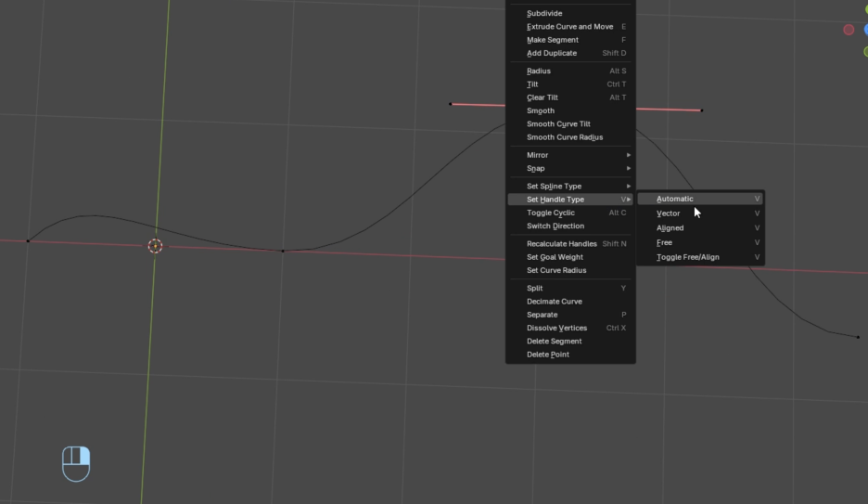
Task: Select the control point right of the 3D cursor
Action: [283, 251]
